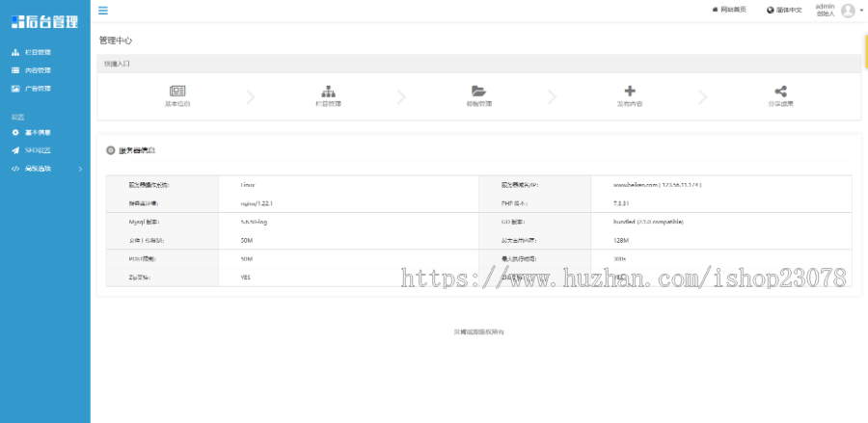Click the 服务器信息 section title

click(x=137, y=150)
